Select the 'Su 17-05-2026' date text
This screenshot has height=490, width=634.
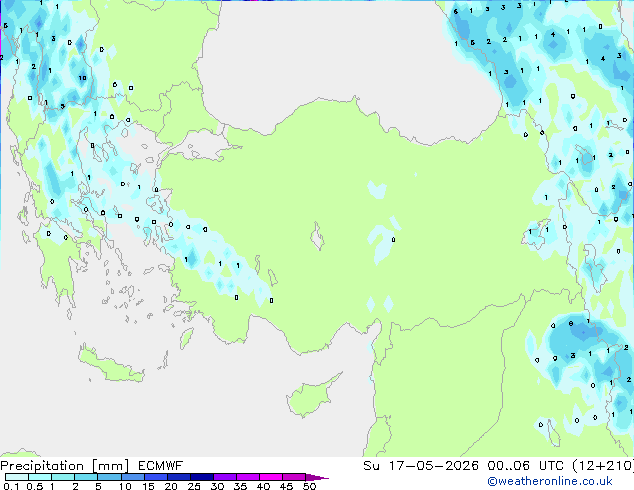click(x=421, y=466)
